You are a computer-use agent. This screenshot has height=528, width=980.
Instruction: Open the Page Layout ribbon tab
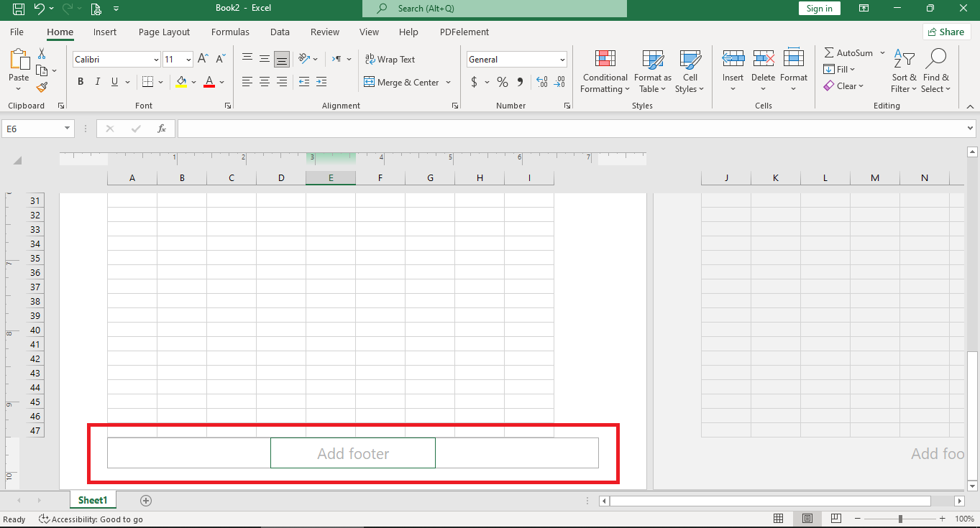(x=164, y=32)
